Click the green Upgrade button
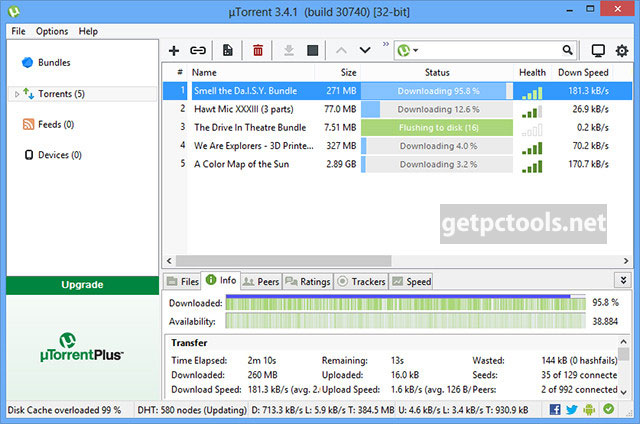The image size is (640, 424). (81, 284)
